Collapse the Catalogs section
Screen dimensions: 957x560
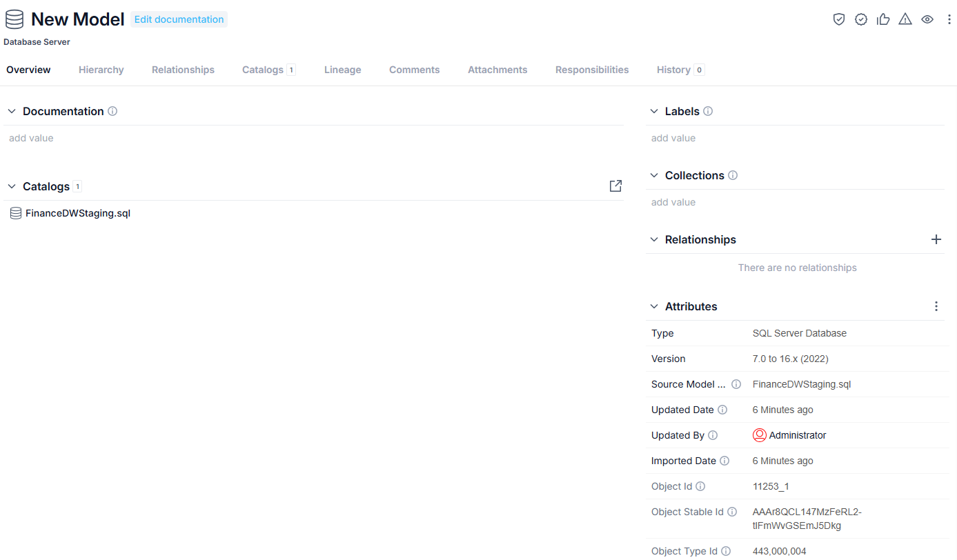pyautogui.click(x=12, y=186)
